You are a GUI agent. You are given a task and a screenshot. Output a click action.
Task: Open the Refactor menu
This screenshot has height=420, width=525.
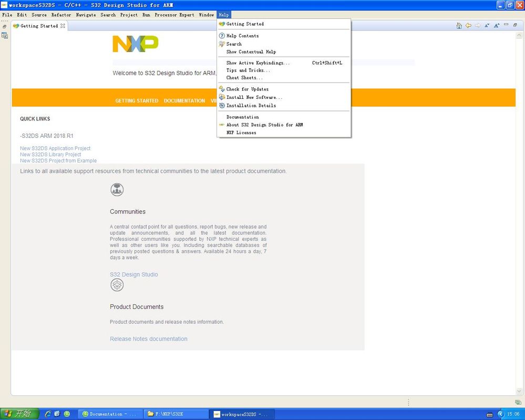click(61, 15)
